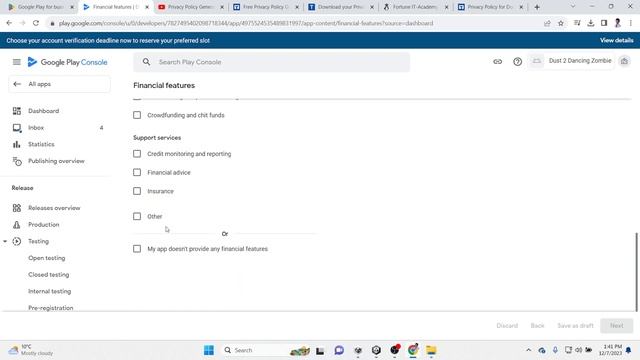
Task: Click the back arrow beside All apps
Action: (x=17, y=84)
